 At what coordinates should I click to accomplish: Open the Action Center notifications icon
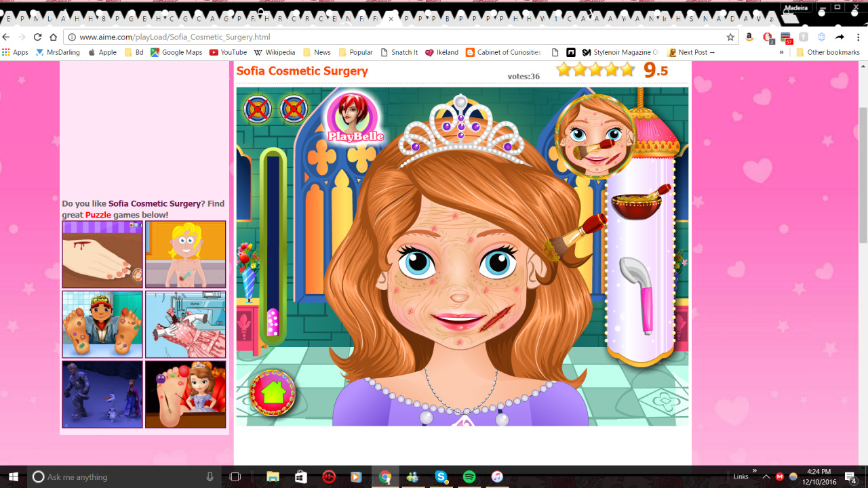coord(850,476)
